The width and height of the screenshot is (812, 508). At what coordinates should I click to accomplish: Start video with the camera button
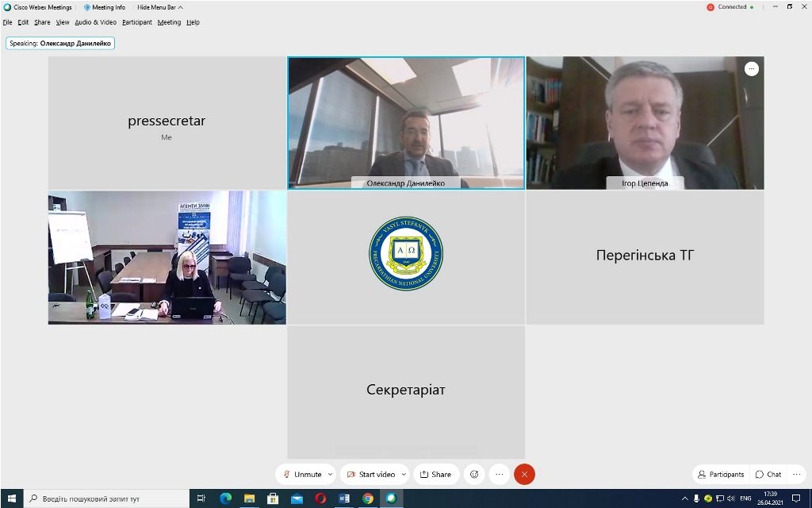370,474
